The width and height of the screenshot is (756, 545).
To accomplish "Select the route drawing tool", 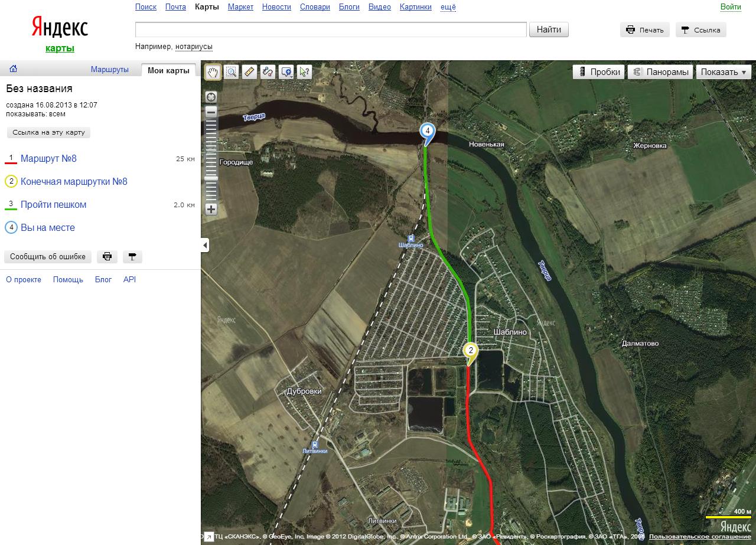I will pyautogui.click(x=268, y=72).
